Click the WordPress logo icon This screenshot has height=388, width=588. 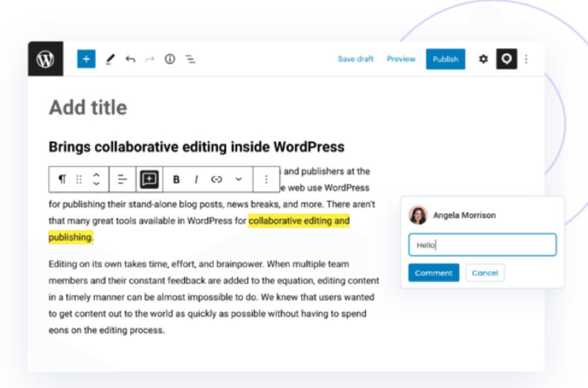point(45,59)
